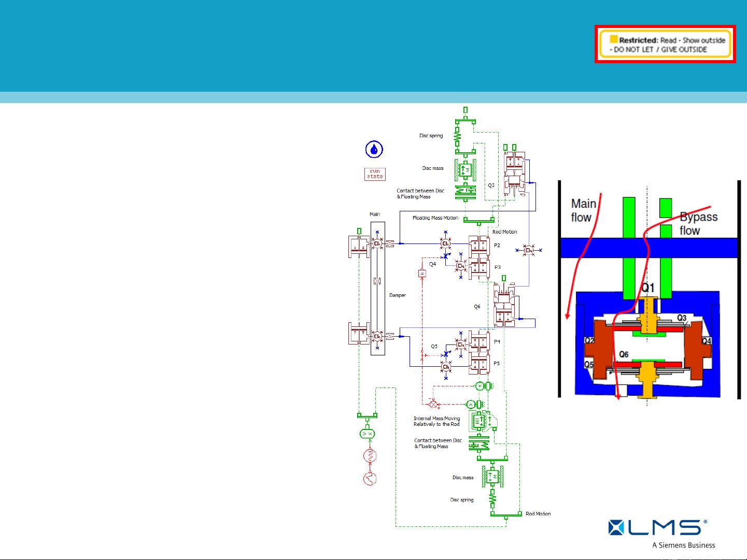Viewport: 747px width, 560px height.
Task: Click the Ch chamber icon near P5
Action: [446, 367]
